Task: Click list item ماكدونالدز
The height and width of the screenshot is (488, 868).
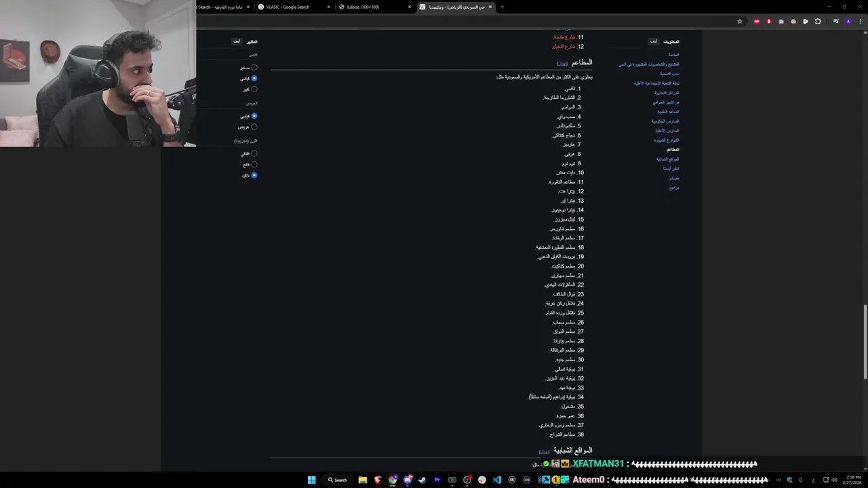Action: click(566, 126)
